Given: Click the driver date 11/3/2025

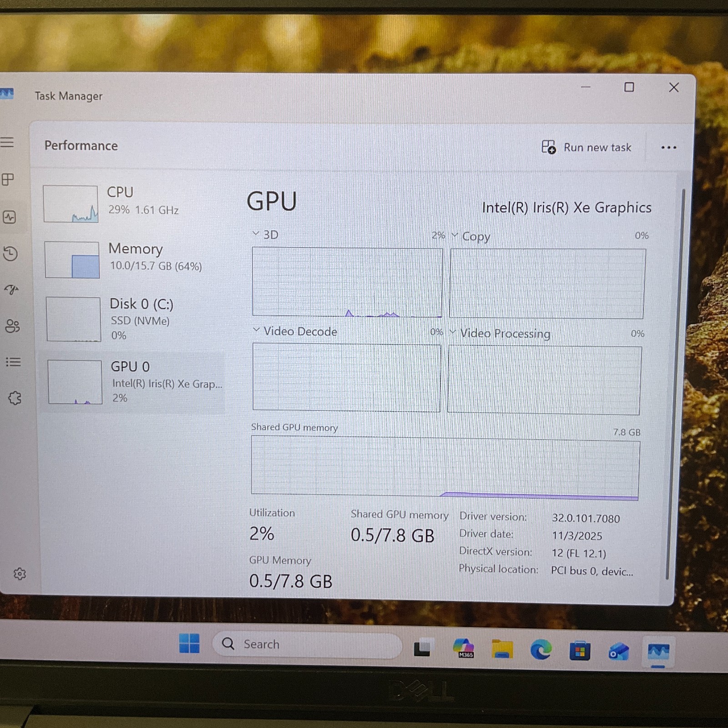Looking at the screenshot, I should (577, 536).
